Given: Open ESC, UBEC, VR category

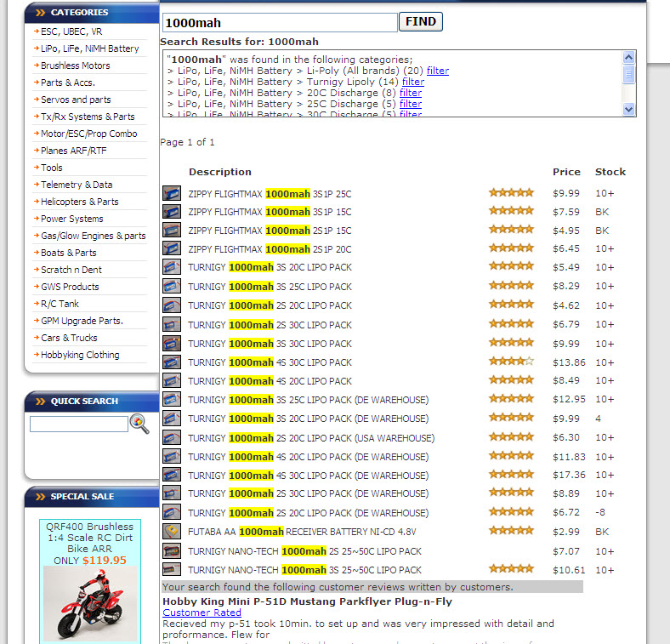Looking at the screenshot, I should (x=71, y=31).
